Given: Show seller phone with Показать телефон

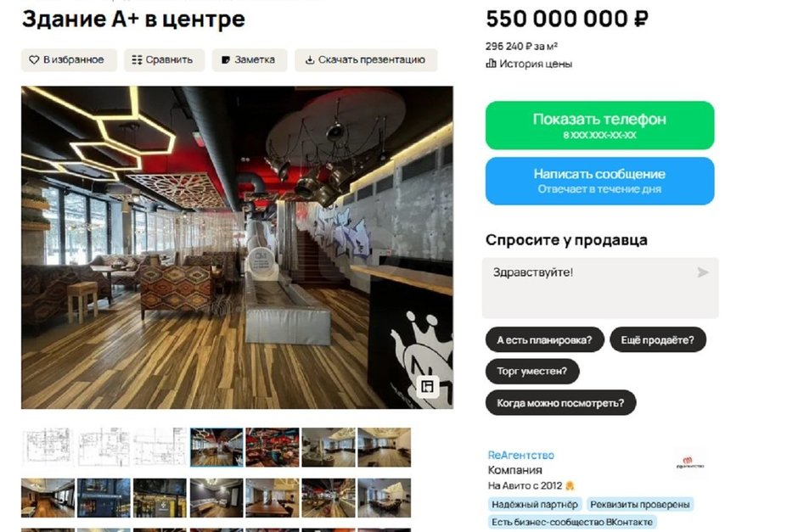Looking at the screenshot, I should (599, 125).
